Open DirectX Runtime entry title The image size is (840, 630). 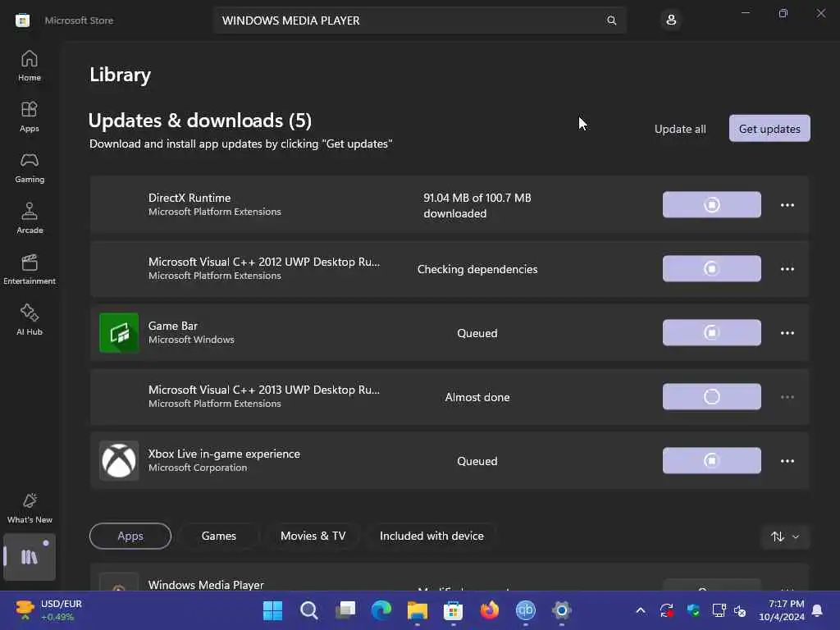coord(189,198)
